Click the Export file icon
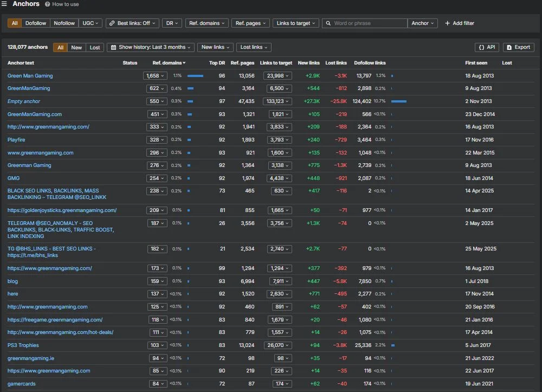The image size is (542, 392). (x=509, y=47)
